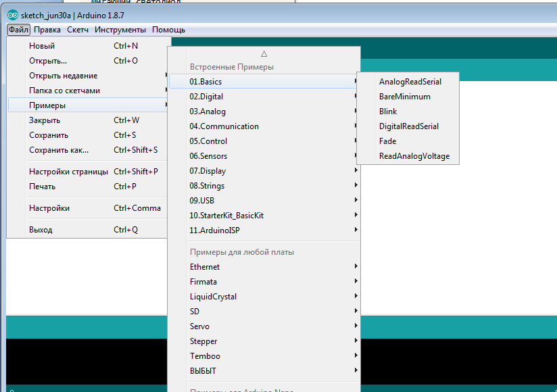557x392 pixels.
Task: Open the Инструменты menu
Action: pos(120,30)
